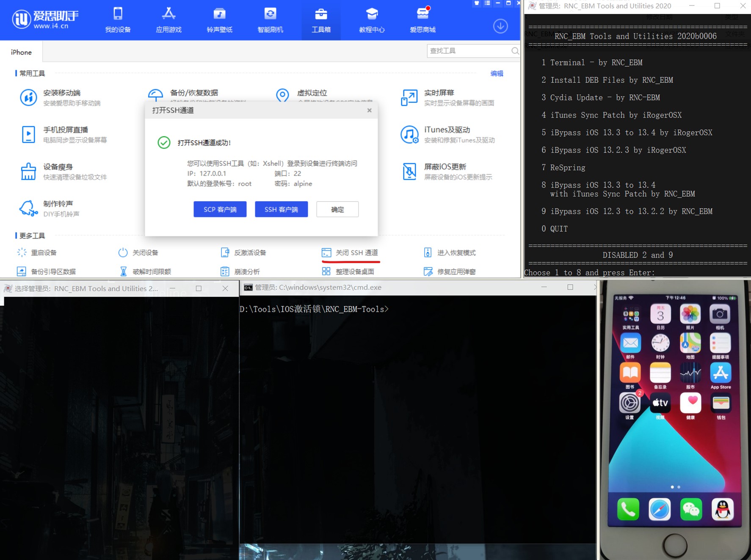751x560 pixels.
Task: Close the 打开SSH通道 dialog
Action: click(369, 110)
